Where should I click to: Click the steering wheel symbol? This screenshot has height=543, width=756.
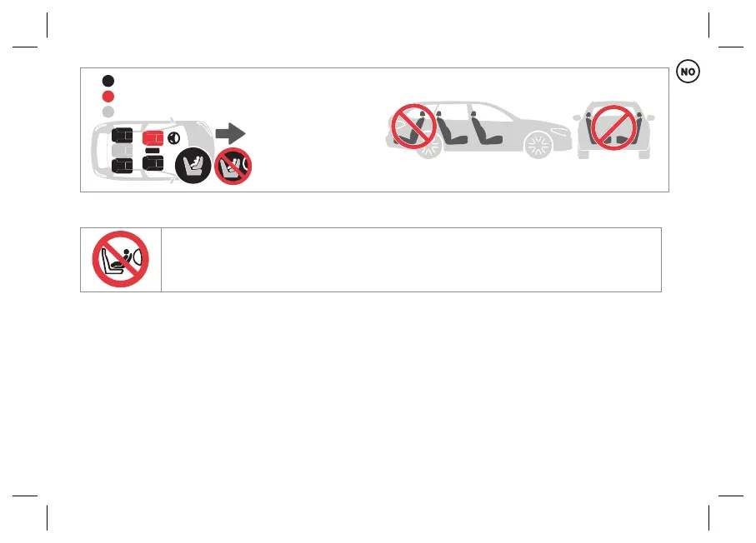click(173, 138)
